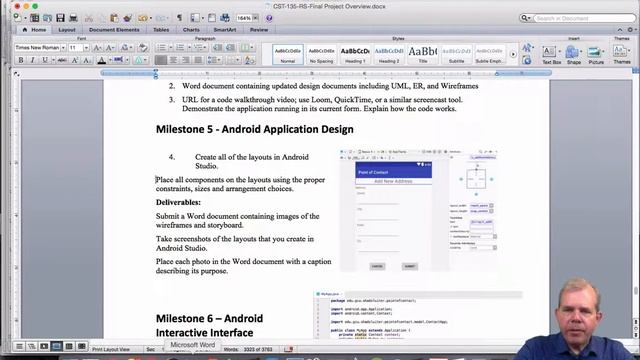This screenshot has height=360, width=640.
Task: Click the Align Text Right icon
Action: (186, 60)
